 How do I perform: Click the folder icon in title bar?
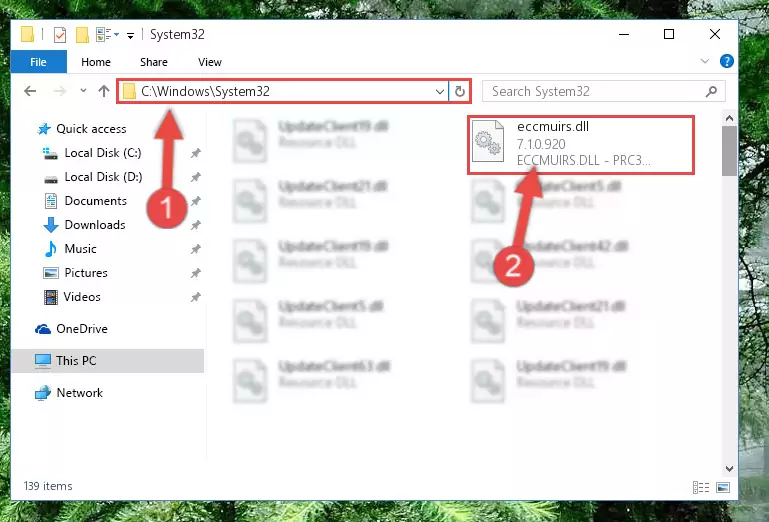click(27, 34)
